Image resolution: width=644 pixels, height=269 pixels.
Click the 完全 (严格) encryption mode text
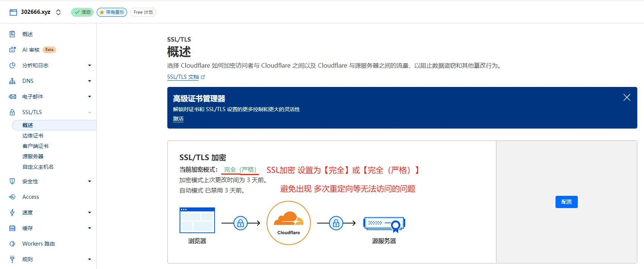(240, 170)
